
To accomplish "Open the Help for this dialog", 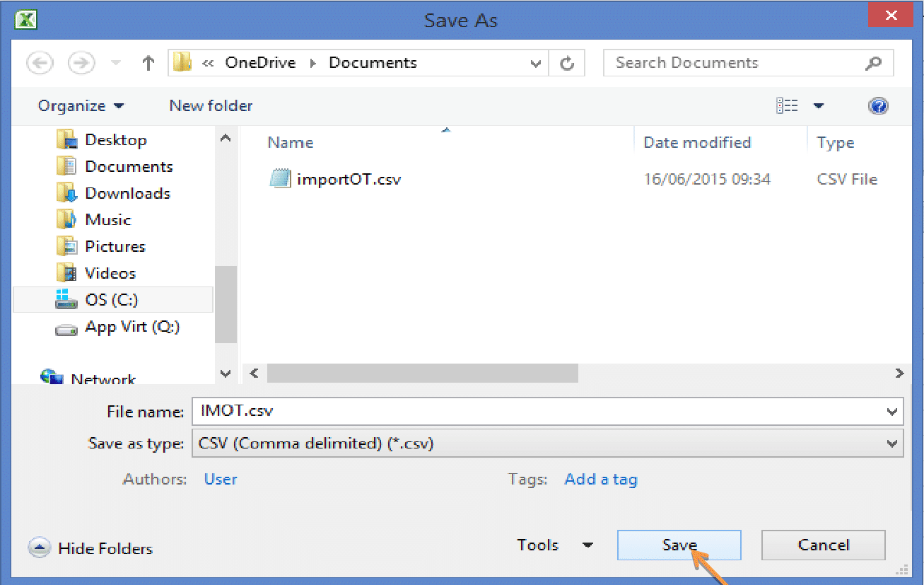I will click(x=878, y=105).
